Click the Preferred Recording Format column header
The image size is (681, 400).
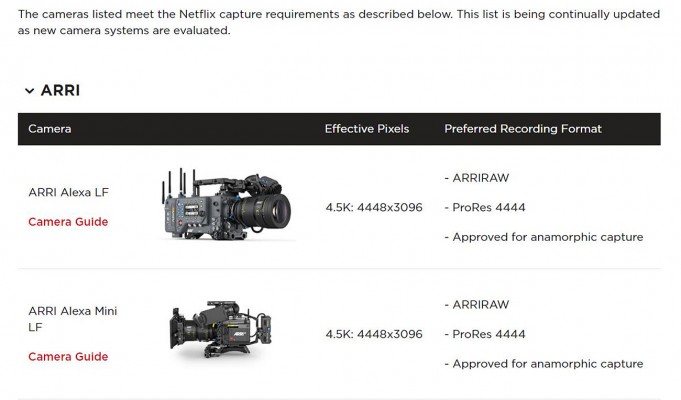(x=523, y=129)
